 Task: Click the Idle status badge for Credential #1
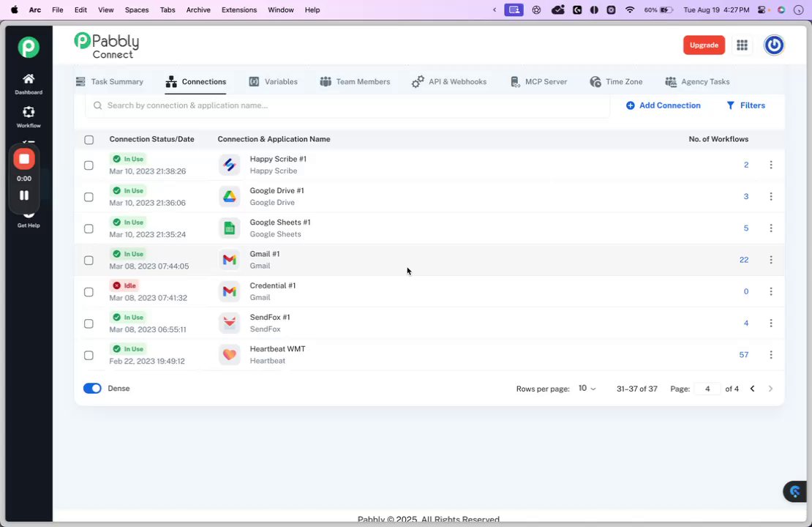[124, 285]
